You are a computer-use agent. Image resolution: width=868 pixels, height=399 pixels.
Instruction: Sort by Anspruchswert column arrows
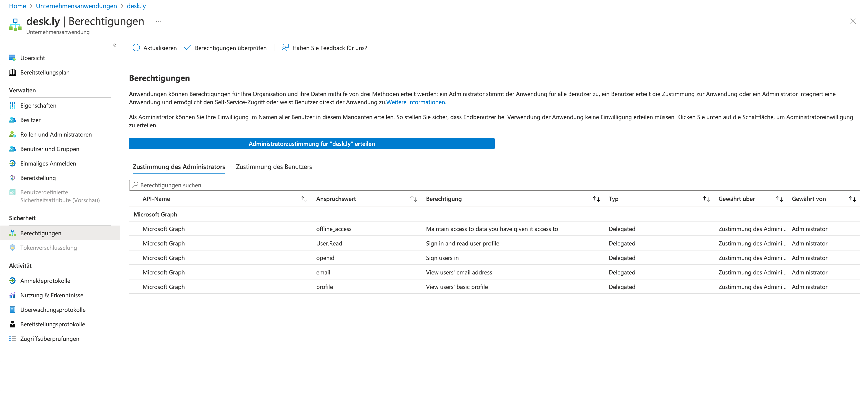coord(414,199)
